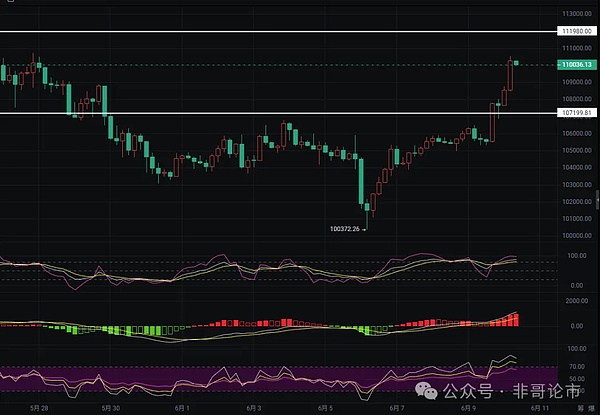Click the 5月30 date on time axis

tap(111, 409)
